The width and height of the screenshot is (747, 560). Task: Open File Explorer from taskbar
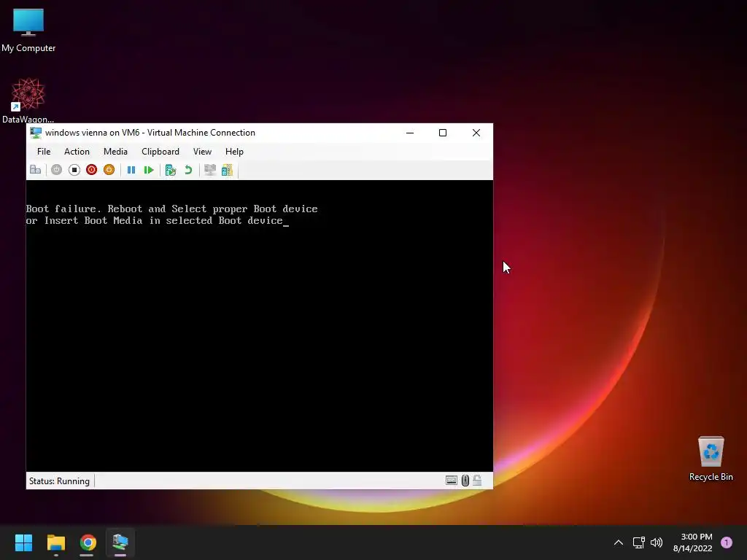pyautogui.click(x=55, y=542)
